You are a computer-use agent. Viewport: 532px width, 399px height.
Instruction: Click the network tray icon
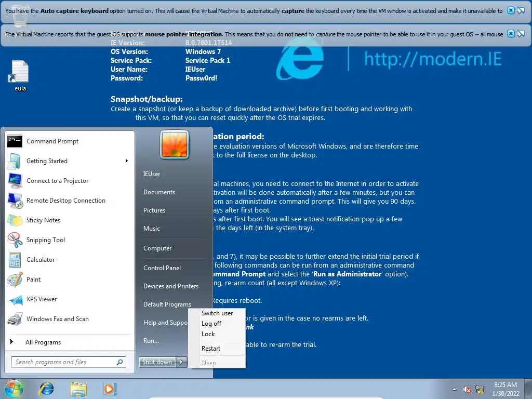point(480,389)
